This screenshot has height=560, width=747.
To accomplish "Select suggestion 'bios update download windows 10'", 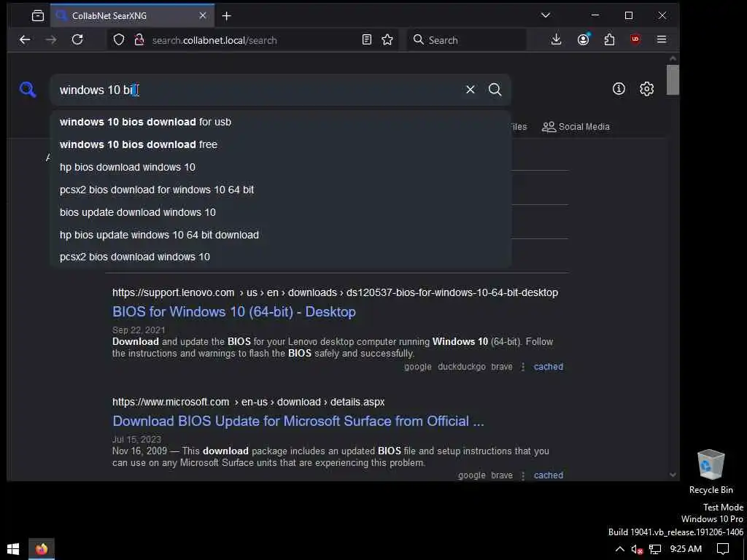I will click(x=281, y=212).
